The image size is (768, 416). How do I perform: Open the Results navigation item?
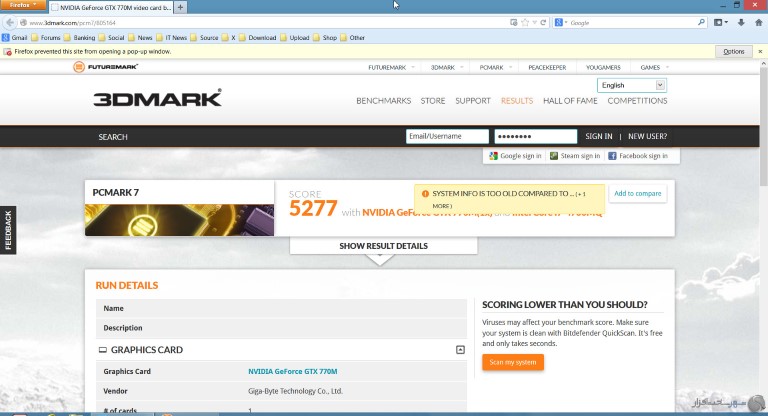517,101
